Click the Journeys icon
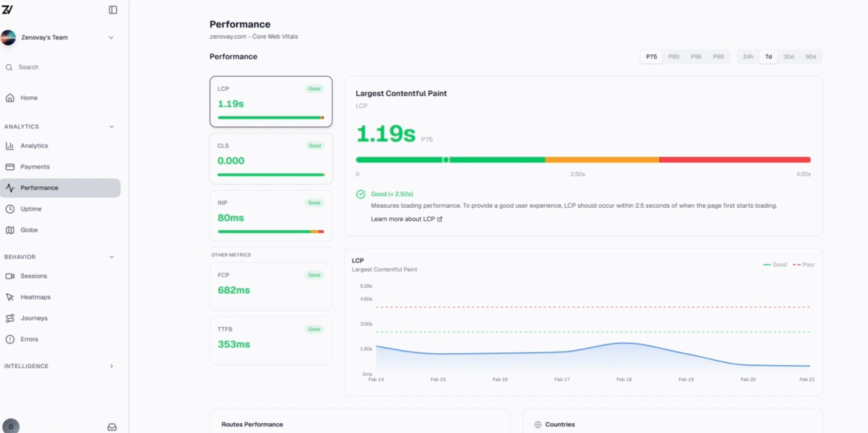Image resolution: width=868 pixels, height=433 pixels. coord(10,318)
